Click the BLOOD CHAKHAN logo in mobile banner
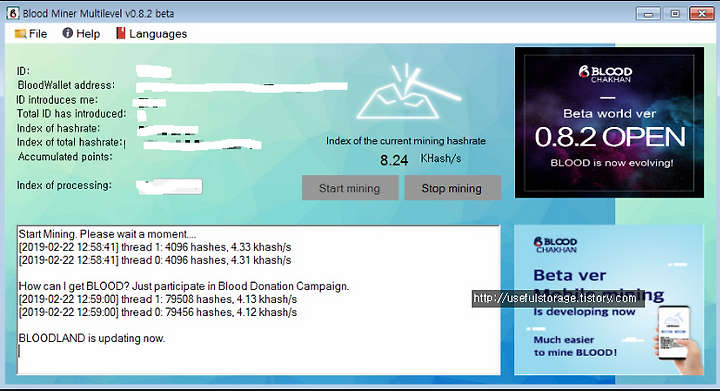Image resolution: width=720 pixels, height=391 pixels. tap(555, 245)
